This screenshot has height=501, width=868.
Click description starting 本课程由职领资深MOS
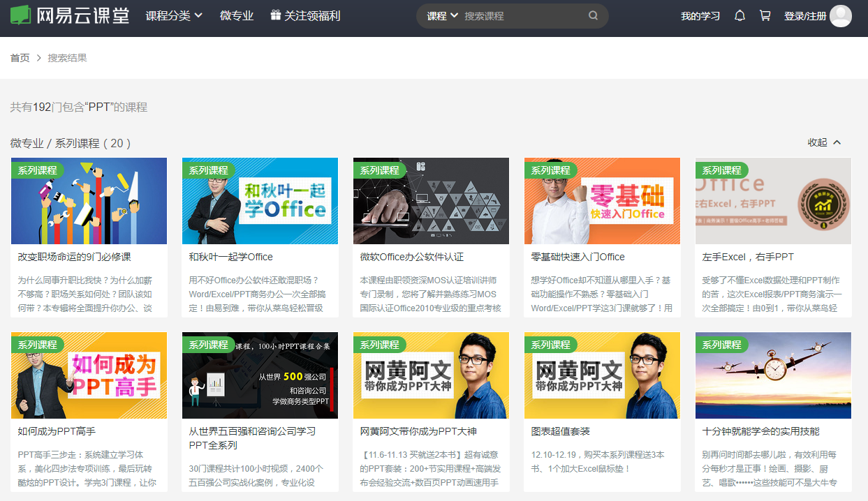[430, 294]
